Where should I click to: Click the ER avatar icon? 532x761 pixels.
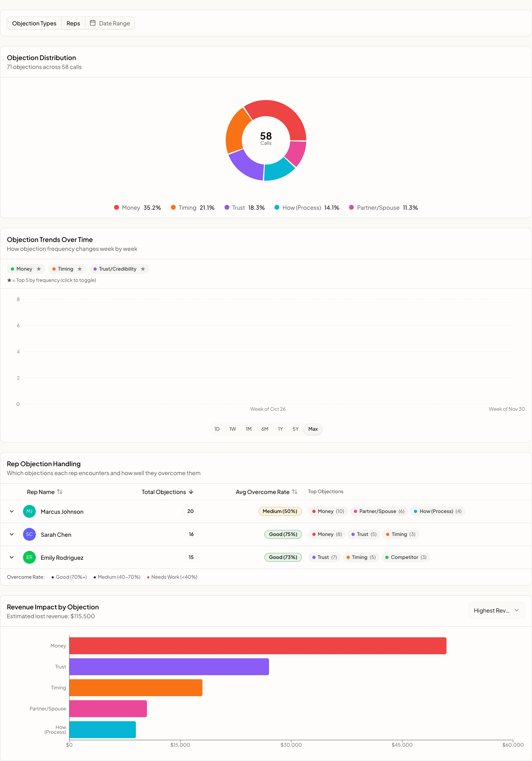tap(29, 557)
